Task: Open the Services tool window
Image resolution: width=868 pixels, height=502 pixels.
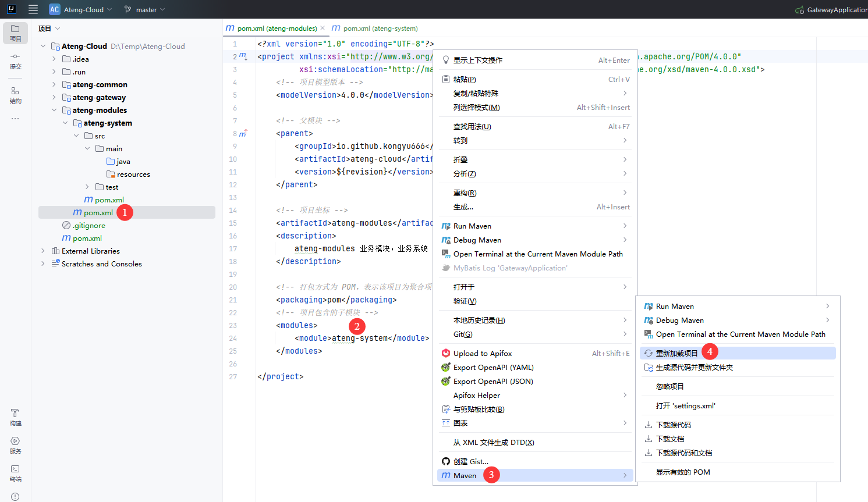Action: pyautogui.click(x=16, y=445)
